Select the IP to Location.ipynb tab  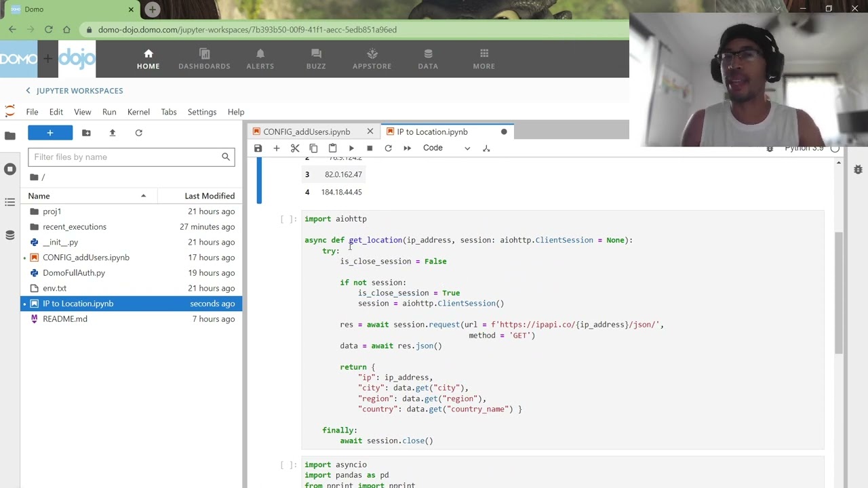pyautogui.click(x=432, y=131)
